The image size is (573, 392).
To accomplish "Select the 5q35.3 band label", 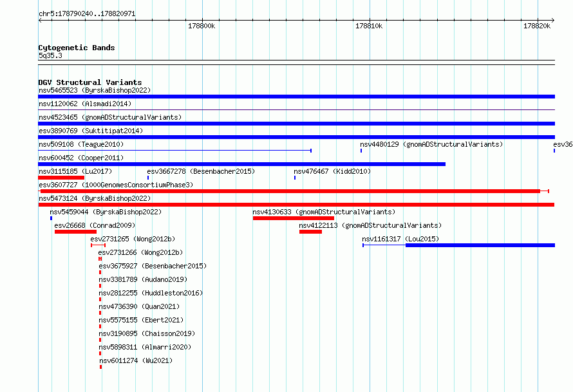I will point(50,55).
